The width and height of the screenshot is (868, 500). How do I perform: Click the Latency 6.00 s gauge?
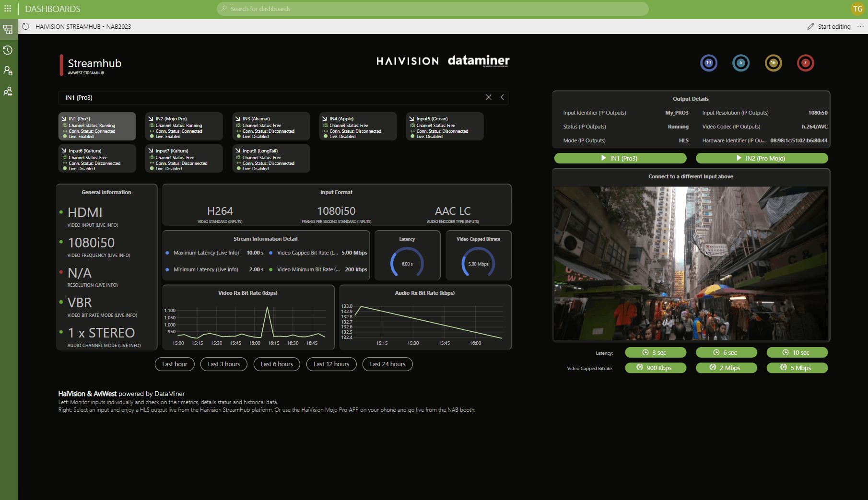pos(407,263)
